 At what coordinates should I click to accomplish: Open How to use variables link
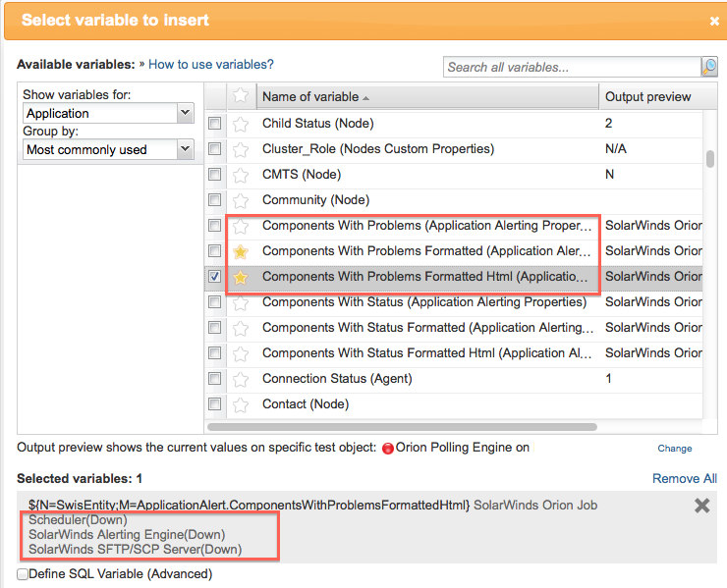pos(210,64)
